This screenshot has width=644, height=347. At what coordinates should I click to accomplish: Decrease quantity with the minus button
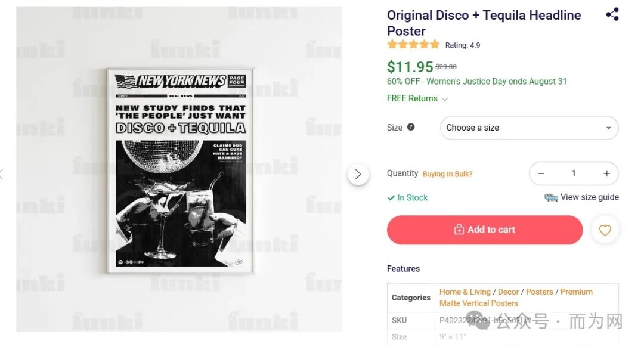point(541,173)
